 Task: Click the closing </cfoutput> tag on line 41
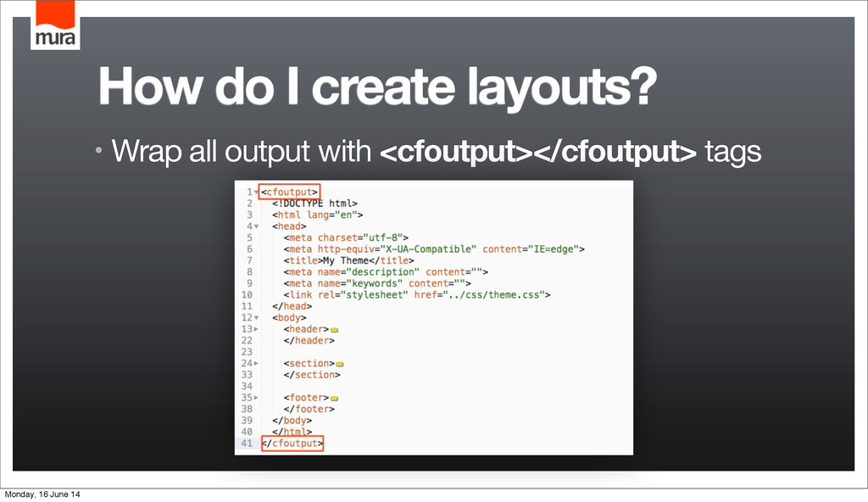(x=292, y=443)
